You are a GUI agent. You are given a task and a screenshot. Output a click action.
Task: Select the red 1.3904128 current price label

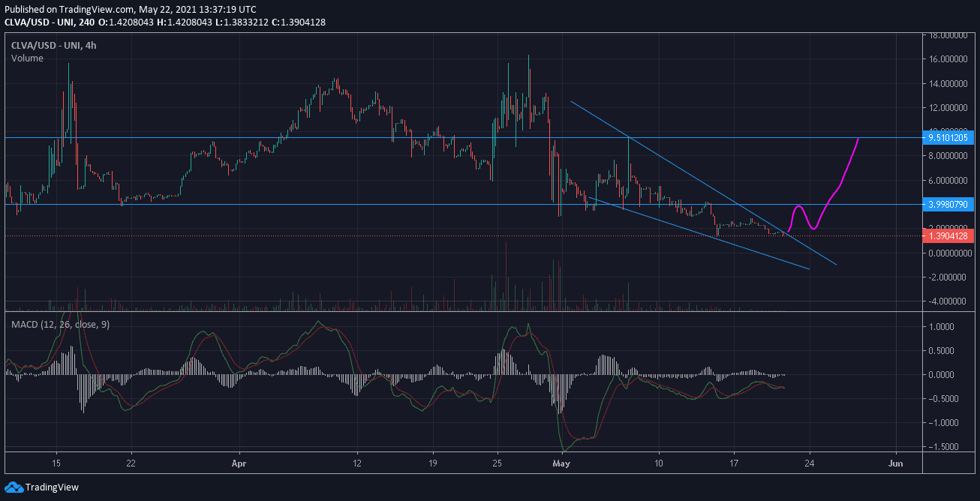coord(950,235)
